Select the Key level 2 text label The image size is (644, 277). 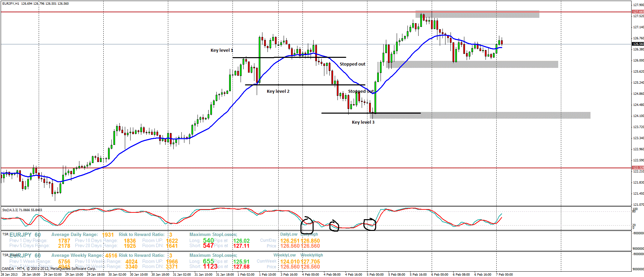tap(278, 91)
